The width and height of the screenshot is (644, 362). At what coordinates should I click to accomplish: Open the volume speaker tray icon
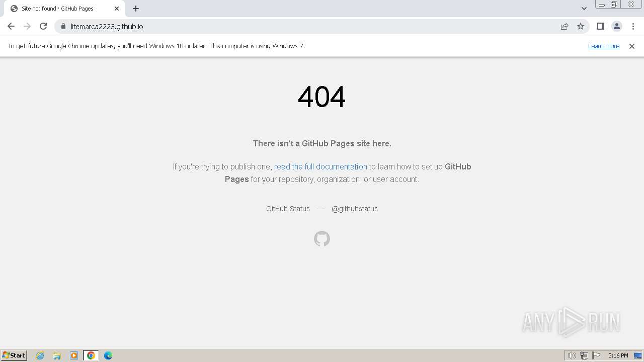572,355
